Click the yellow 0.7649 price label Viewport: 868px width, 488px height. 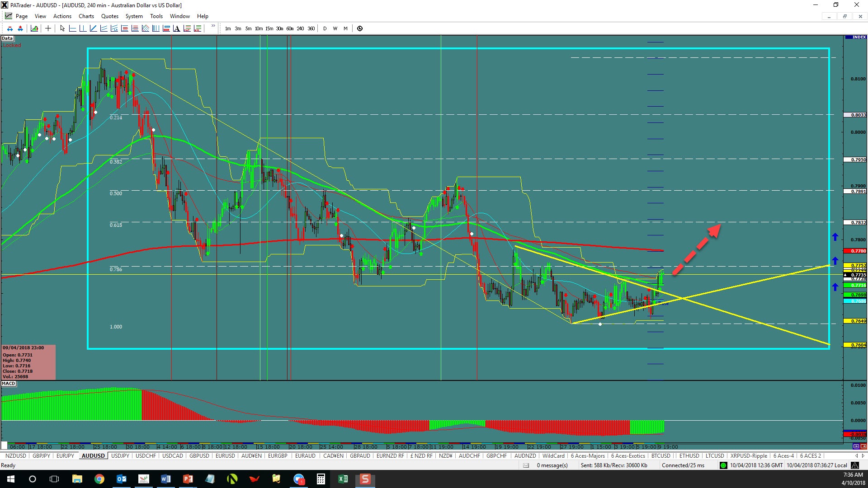click(856, 321)
